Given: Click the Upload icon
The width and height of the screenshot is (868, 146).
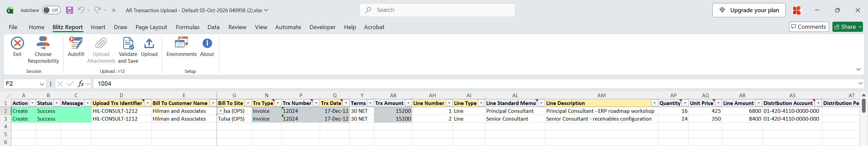Looking at the screenshot, I should click(149, 43).
